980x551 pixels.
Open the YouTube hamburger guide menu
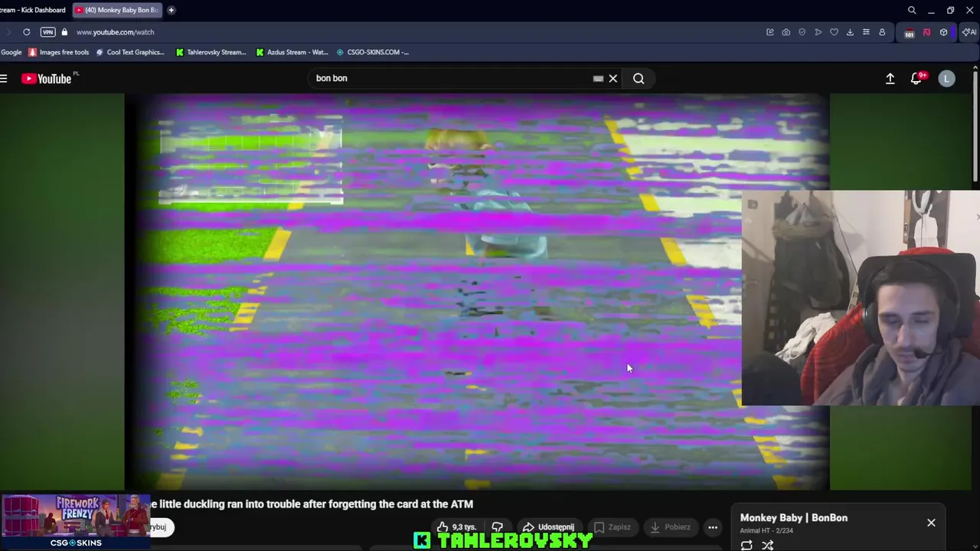tap(4, 78)
